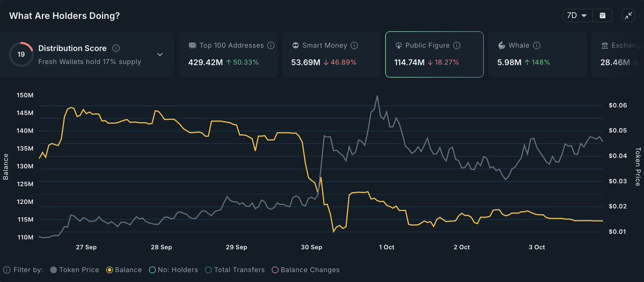
Task: Click the Whale icon
Action: 501,46
